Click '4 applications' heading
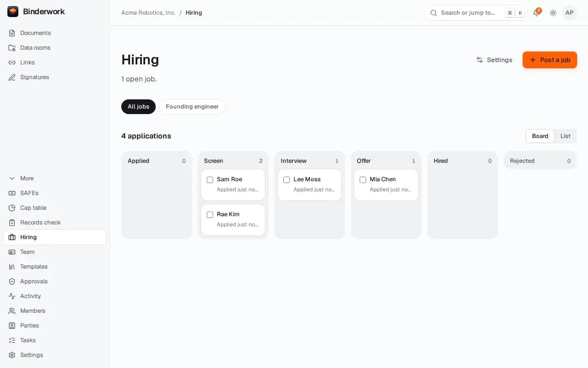 (x=146, y=136)
